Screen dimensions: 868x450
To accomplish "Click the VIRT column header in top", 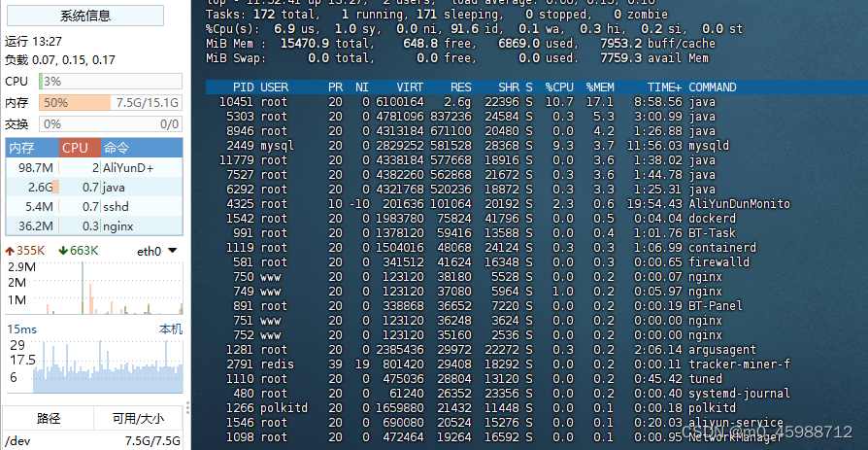I will tap(410, 87).
